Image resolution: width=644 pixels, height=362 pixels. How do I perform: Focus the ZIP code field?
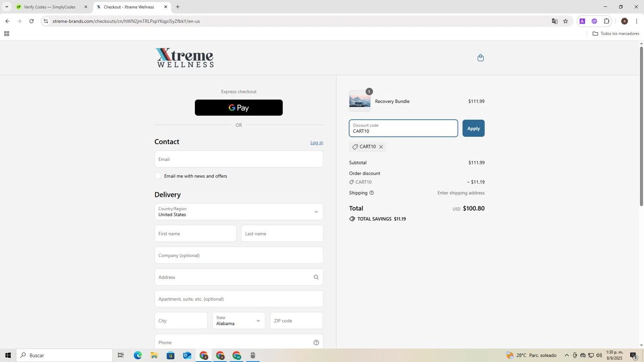(296, 321)
